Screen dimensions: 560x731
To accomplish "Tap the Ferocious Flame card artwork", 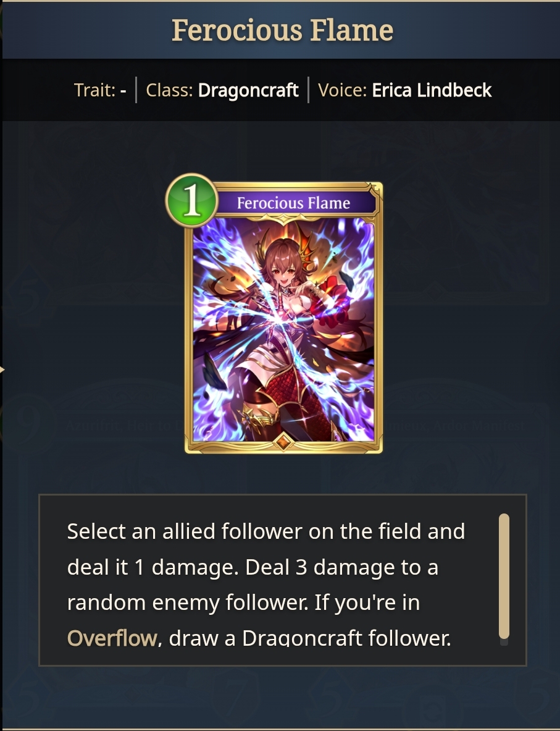I will (283, 329).
